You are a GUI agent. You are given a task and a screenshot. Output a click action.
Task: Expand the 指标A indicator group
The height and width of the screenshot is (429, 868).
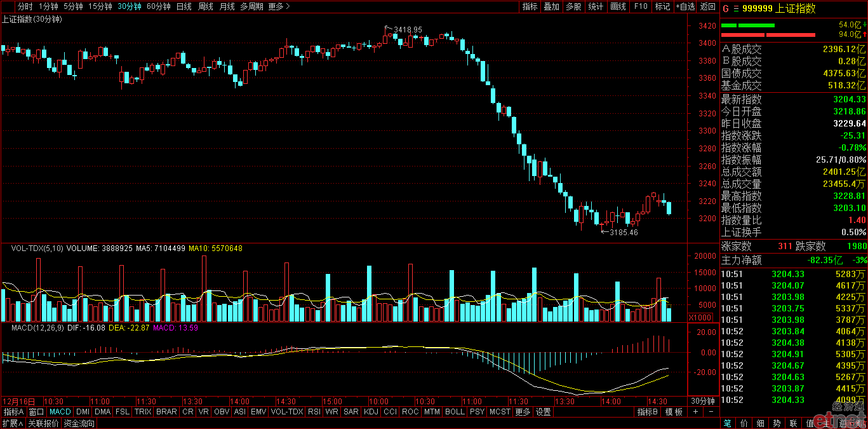coord(13,412)
